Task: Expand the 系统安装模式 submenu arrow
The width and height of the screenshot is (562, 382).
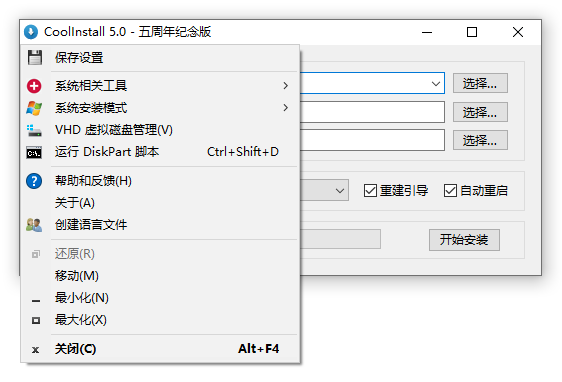Action: point(286,108)
